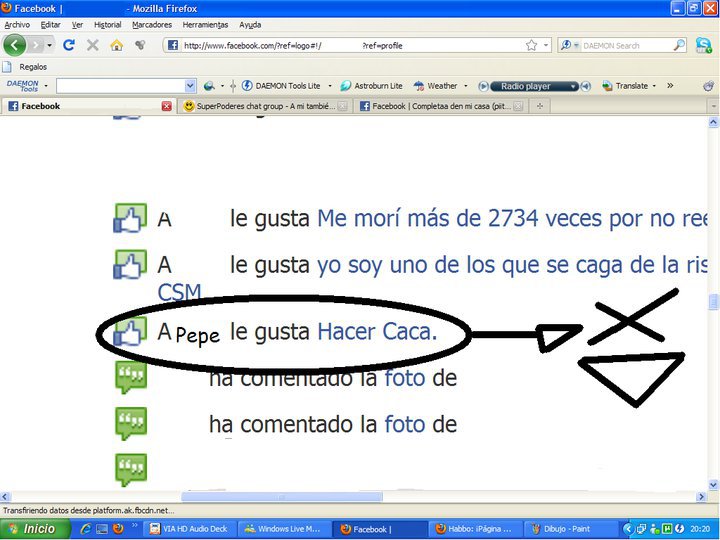The image size is (720, 540).
Task: Open the Regalos bookmark
Action: 25,67
